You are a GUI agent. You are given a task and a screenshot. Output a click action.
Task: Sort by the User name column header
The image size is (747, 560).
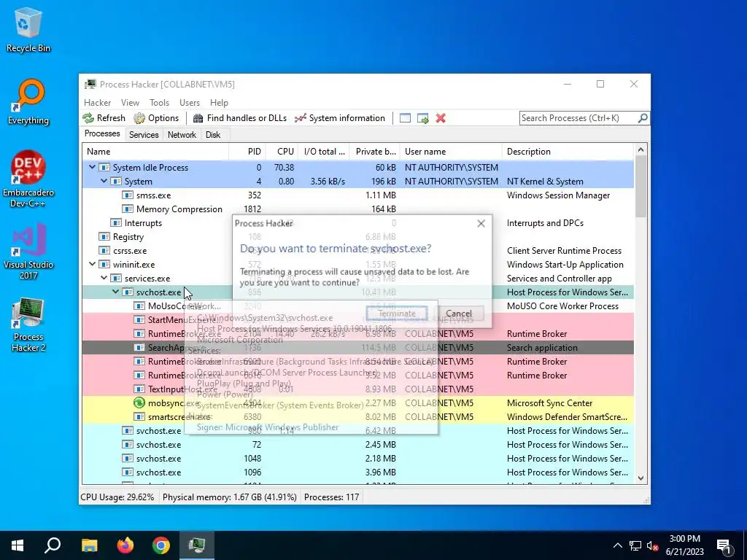pos(451,152)
